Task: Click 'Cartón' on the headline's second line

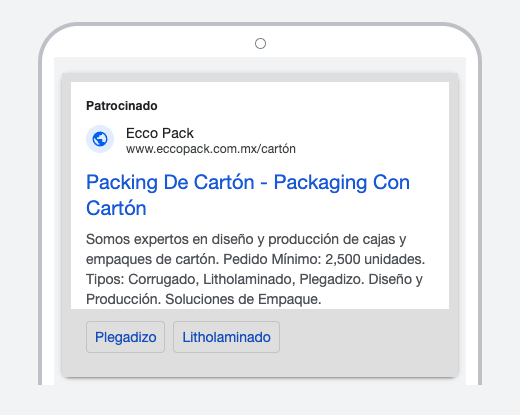Action: [116, 208]
